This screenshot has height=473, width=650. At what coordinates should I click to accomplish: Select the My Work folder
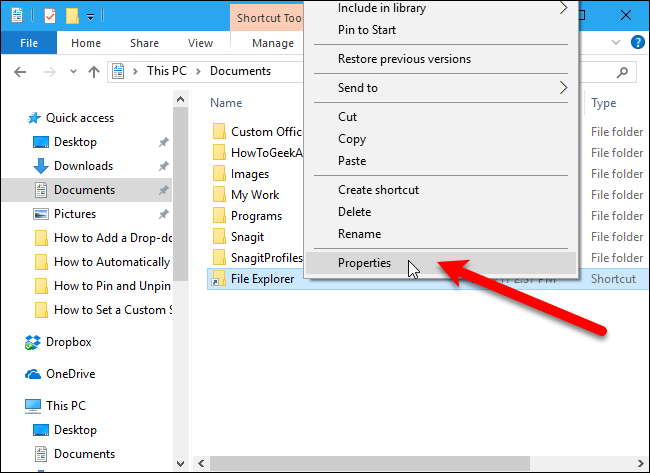tap(255, 195)
